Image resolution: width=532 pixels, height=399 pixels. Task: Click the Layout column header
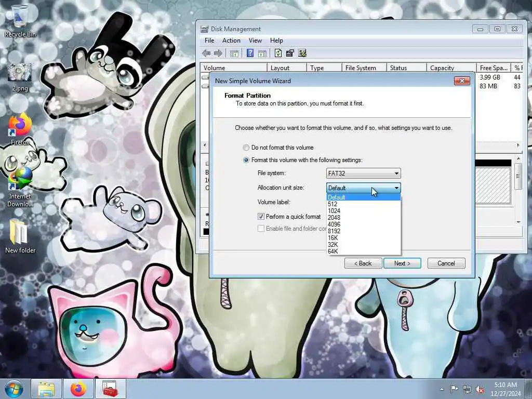(x=287, y=68)
